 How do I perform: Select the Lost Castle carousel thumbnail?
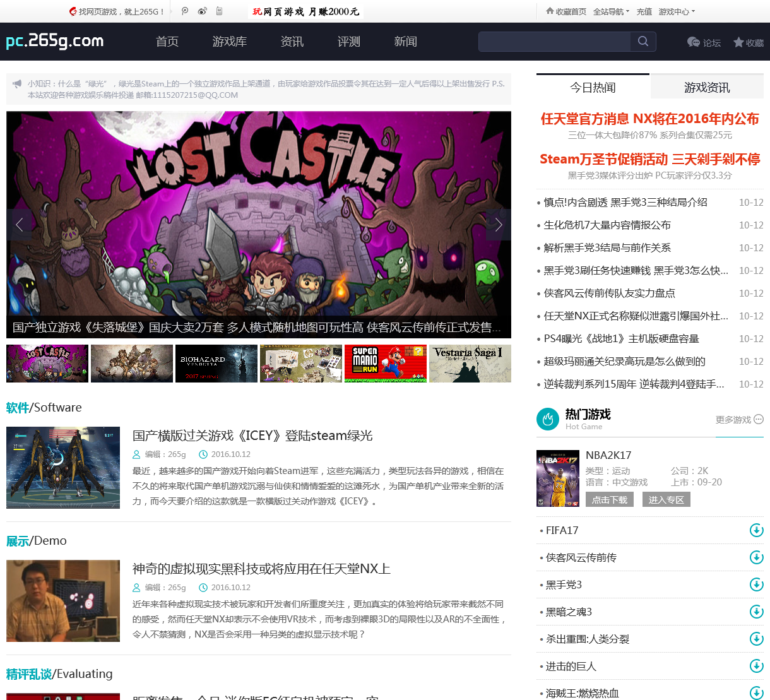(47, 364)
